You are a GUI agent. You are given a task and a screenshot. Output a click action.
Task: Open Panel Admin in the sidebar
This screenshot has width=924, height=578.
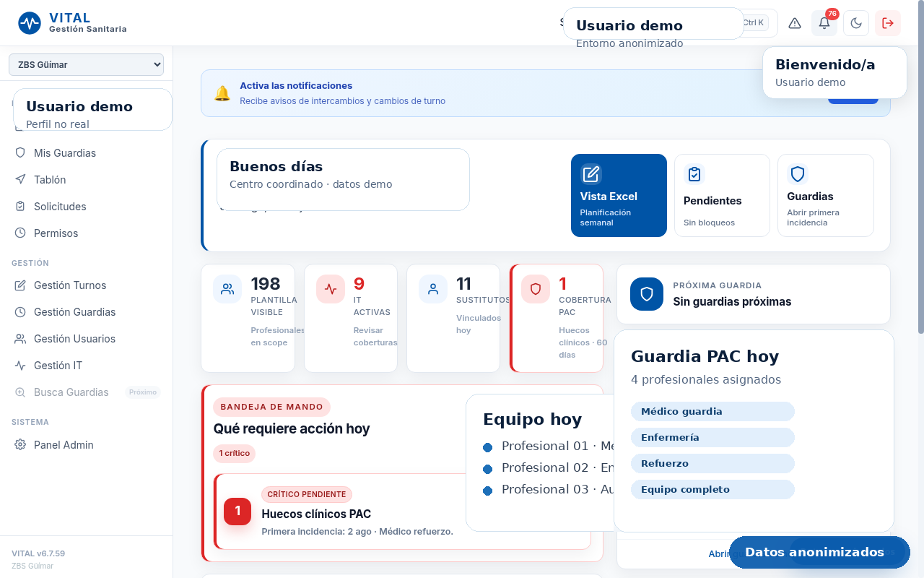[x=86, y=445]
